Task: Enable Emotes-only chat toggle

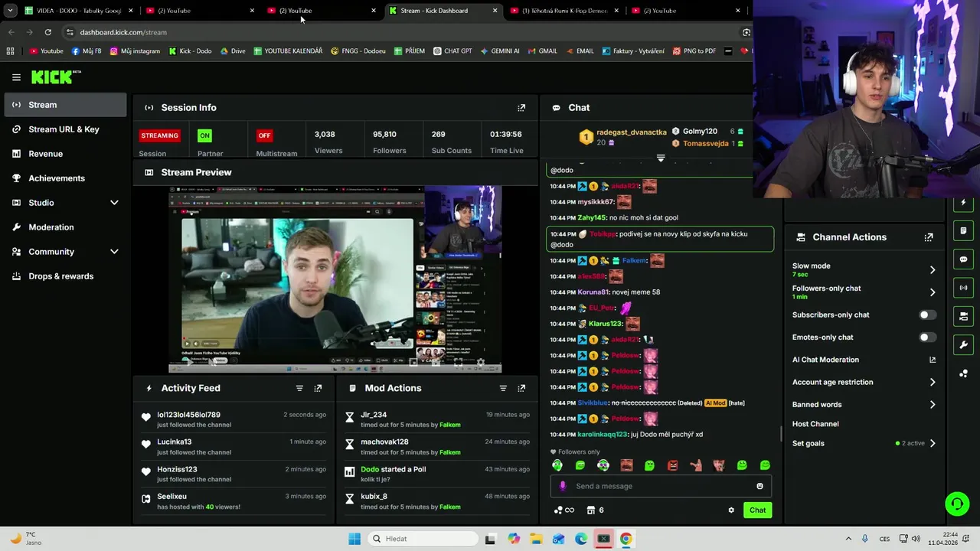Action: [x=927, y=337]
